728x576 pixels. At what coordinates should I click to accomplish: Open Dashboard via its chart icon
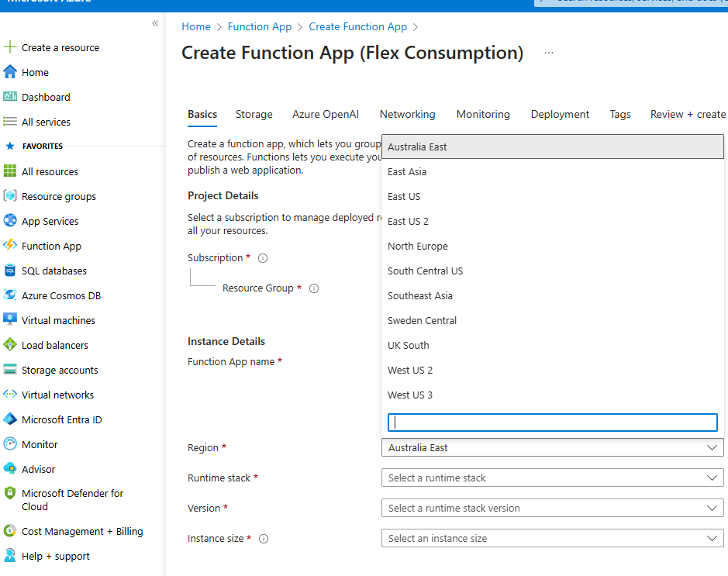click(x=10, y=97)
